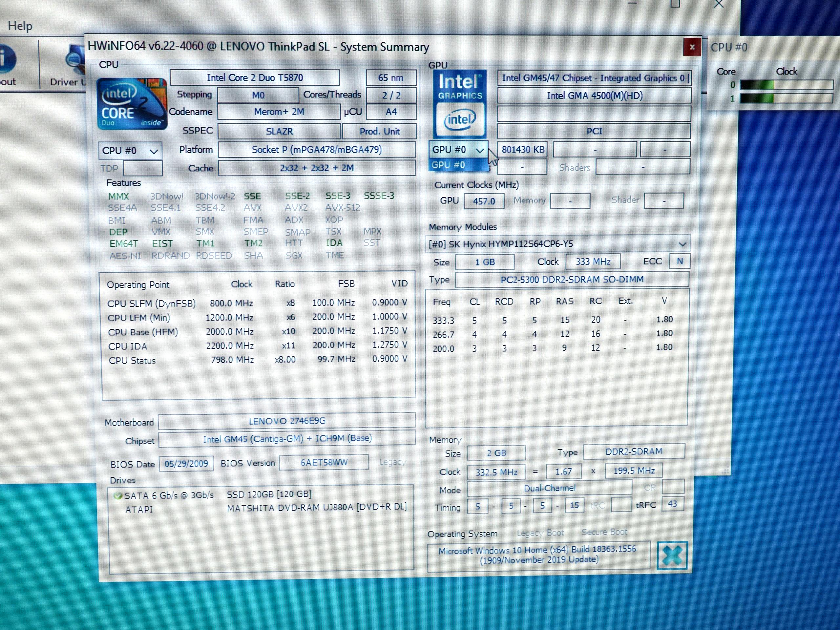Click the µCU A4 microcode field
The width and height of the screenshot is (840, 630).
click(391, 112)
